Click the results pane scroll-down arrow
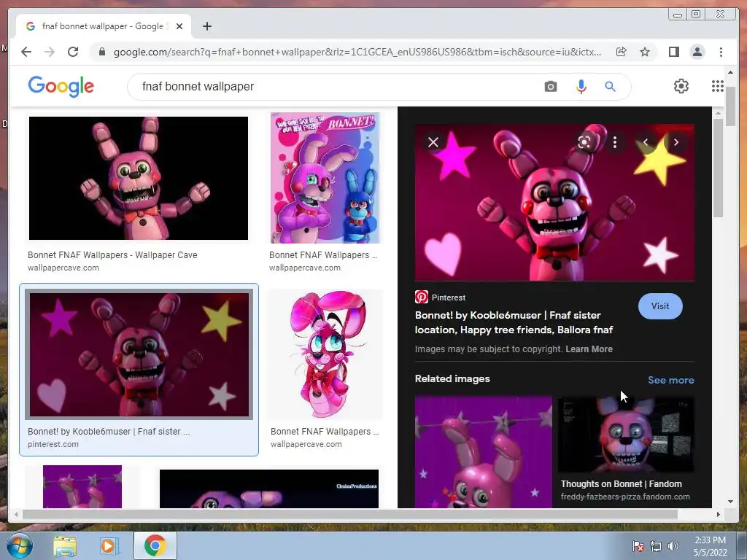Screen dimensions: 747x560 730,501
